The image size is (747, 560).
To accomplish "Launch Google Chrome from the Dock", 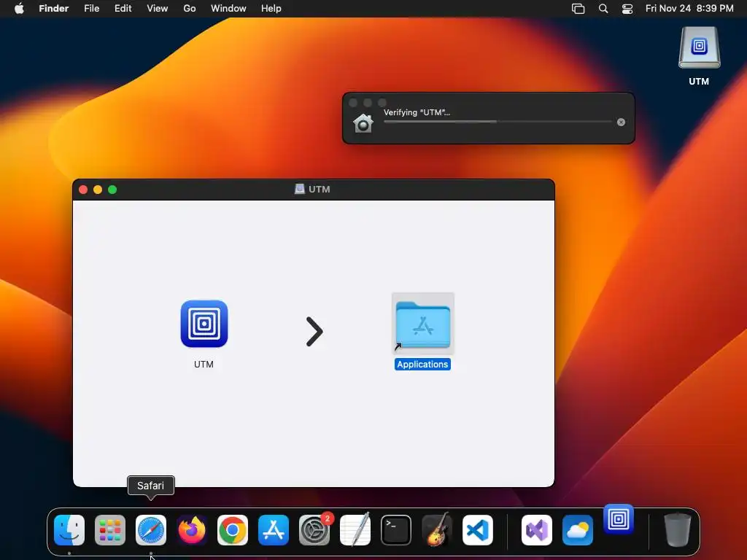I will (x=233, y=530).
